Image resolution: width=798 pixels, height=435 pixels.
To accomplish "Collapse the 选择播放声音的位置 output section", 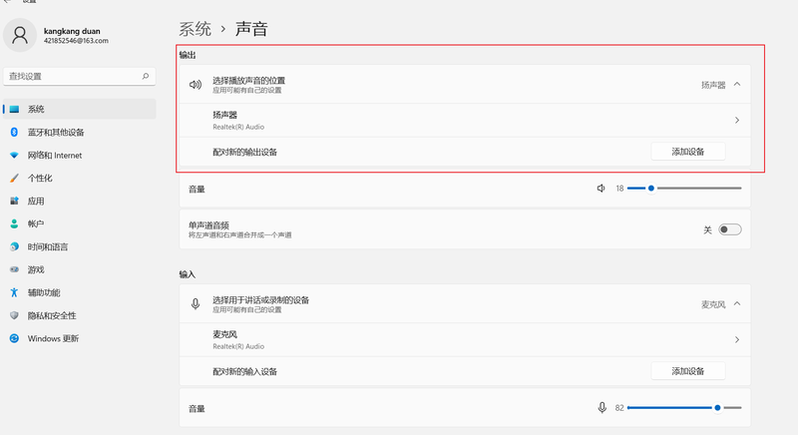I will tap(737, 85).
